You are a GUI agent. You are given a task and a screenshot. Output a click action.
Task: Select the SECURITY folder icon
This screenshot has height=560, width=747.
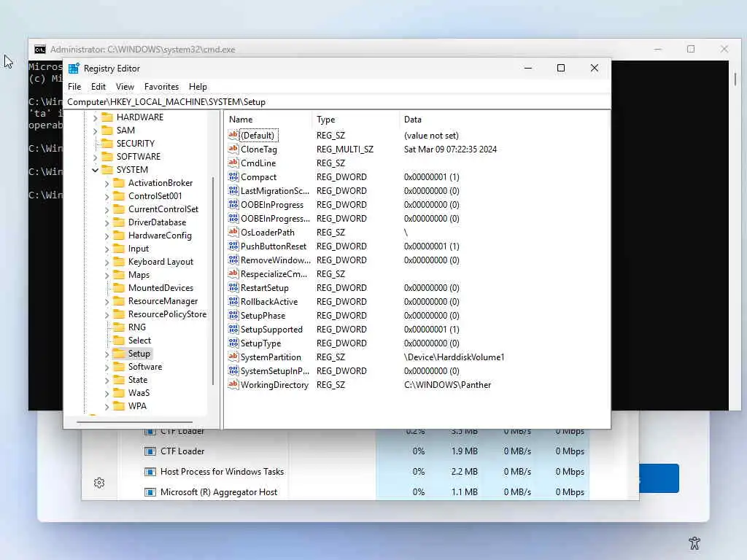107,144
